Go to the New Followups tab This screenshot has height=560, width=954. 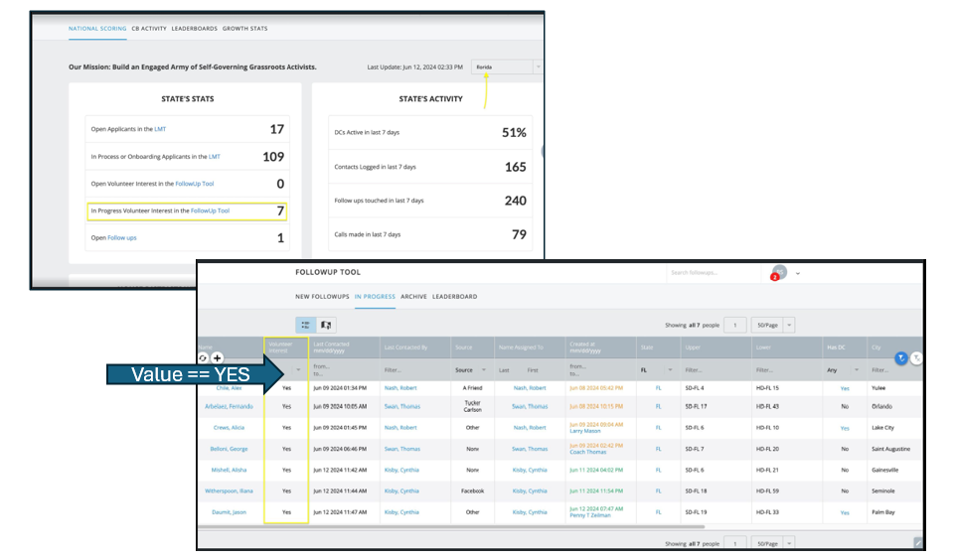coord(322,296)
